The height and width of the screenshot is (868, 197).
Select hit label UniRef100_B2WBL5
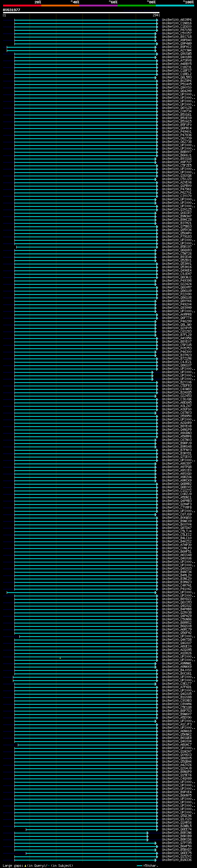pyautogui.click(x=176, y=826)
